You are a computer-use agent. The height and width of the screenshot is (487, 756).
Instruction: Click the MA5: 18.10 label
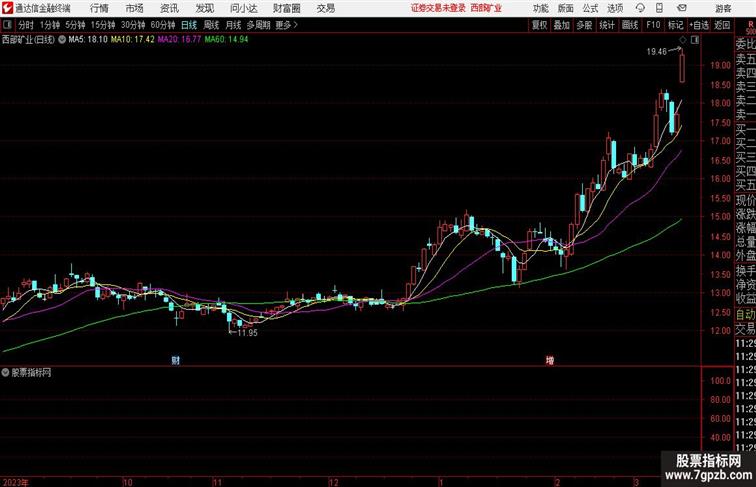pyautogui.click(x=88, y=40)
